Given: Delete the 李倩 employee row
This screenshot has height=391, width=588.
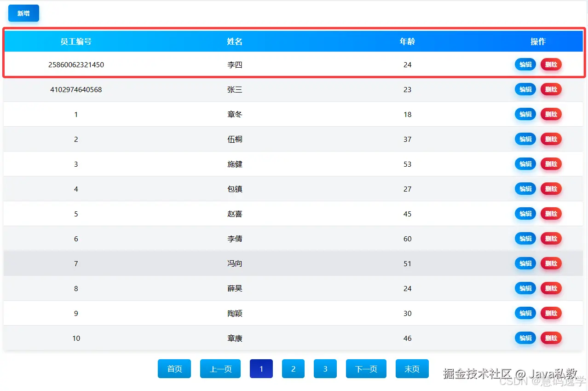Looking at the screenshot, I should pyautogui.click(x=551, y=239).
